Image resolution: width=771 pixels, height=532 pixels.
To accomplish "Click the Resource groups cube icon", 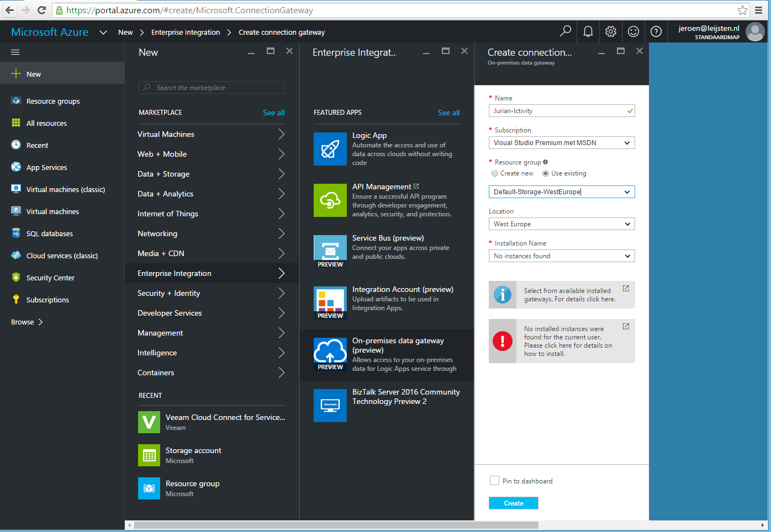I will coord(16,101).
